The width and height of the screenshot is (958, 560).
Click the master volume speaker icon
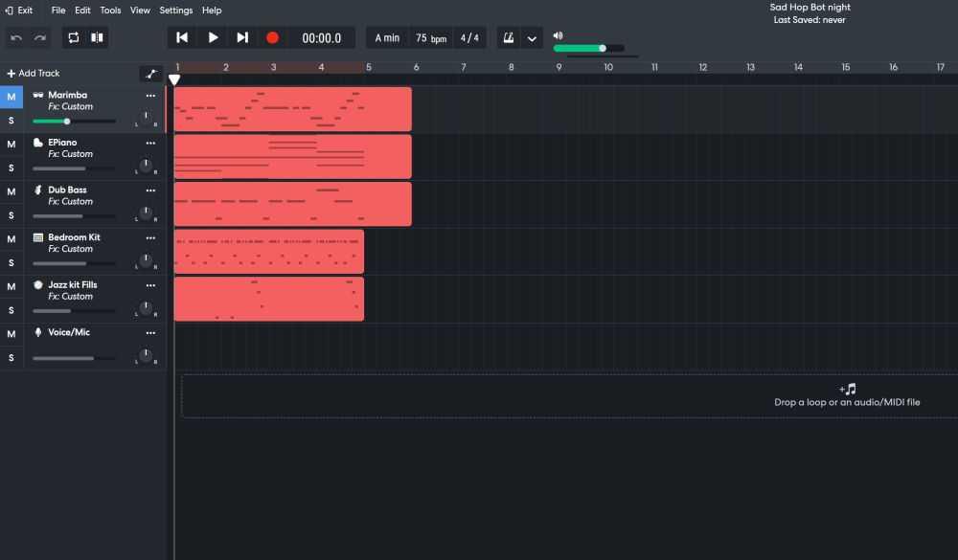tap(558, 35)
